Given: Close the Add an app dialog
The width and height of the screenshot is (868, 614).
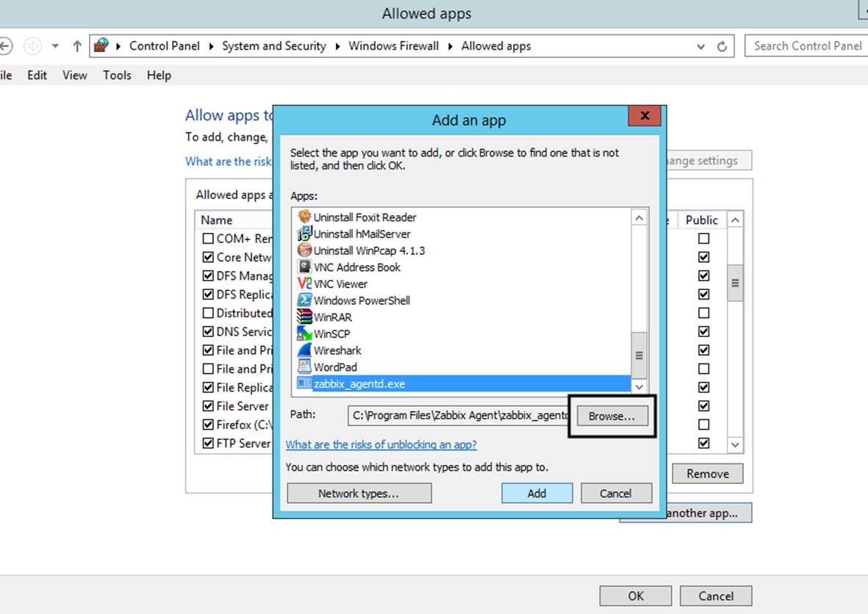Looking at the screenshot, I should coord(645,115).
